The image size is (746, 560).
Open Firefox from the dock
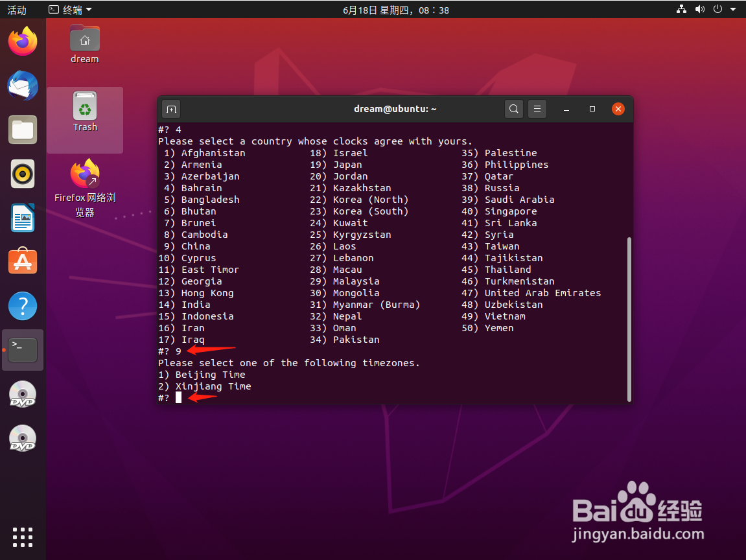click(x=23, y=41)
